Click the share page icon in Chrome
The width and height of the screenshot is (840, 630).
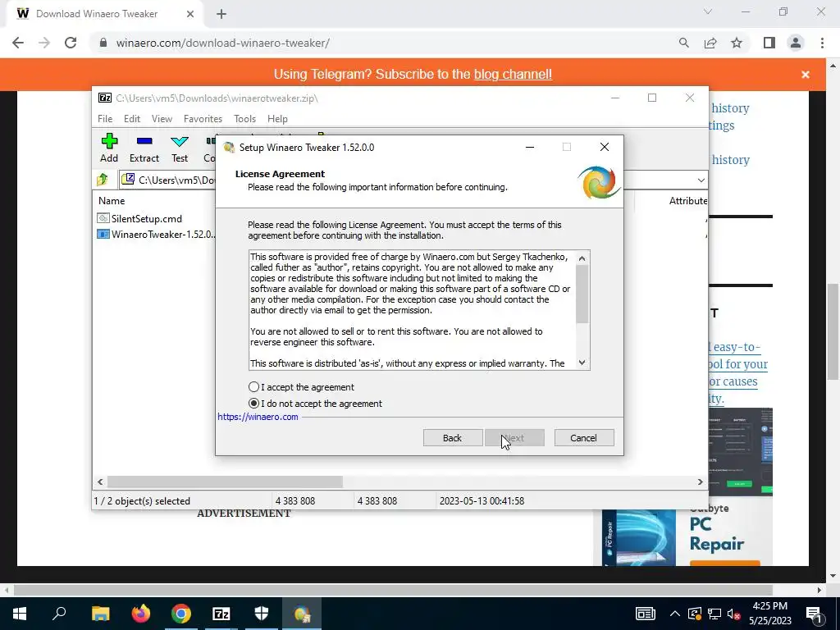710,43
